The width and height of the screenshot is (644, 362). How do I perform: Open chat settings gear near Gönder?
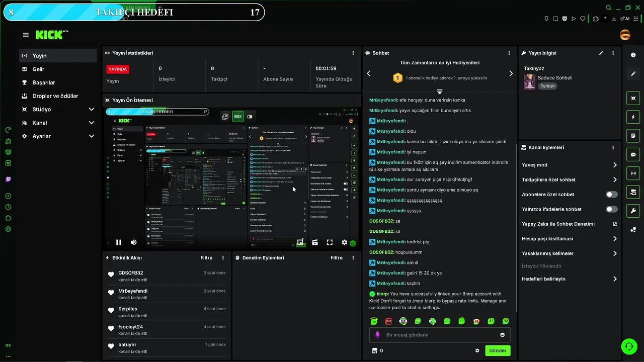477,350
